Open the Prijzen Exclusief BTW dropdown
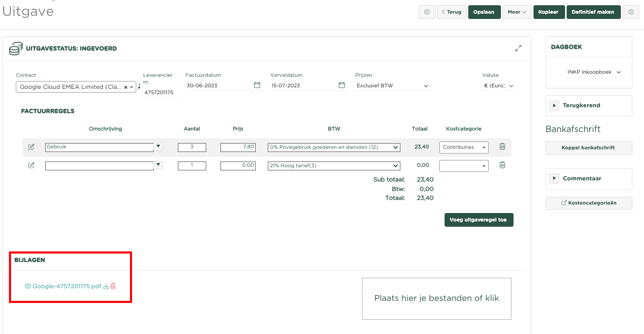Viewport: 644px width, 334px height. coord(393,86)
